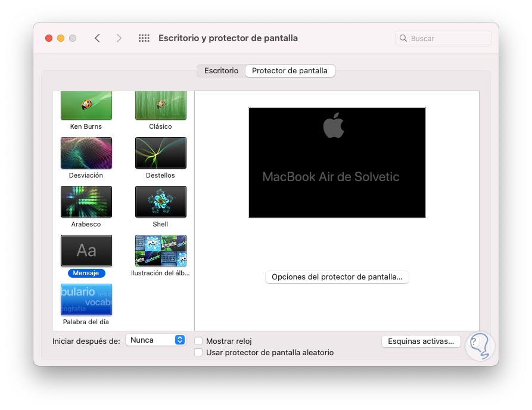This screenshot has width=532, height=410.
Task: Click the screensaver preview showing MacBook Air de Solvetic
Action: point(337,163)
